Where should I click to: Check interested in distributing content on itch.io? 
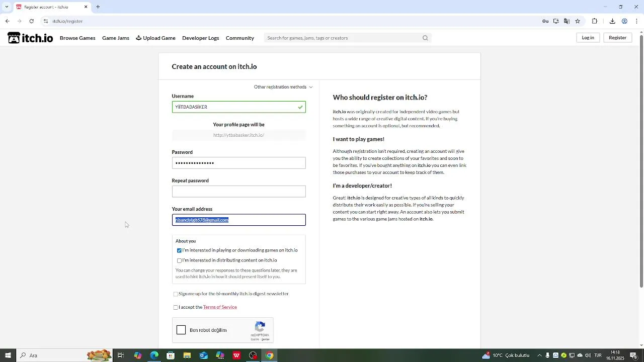click(x=179, y=260)
